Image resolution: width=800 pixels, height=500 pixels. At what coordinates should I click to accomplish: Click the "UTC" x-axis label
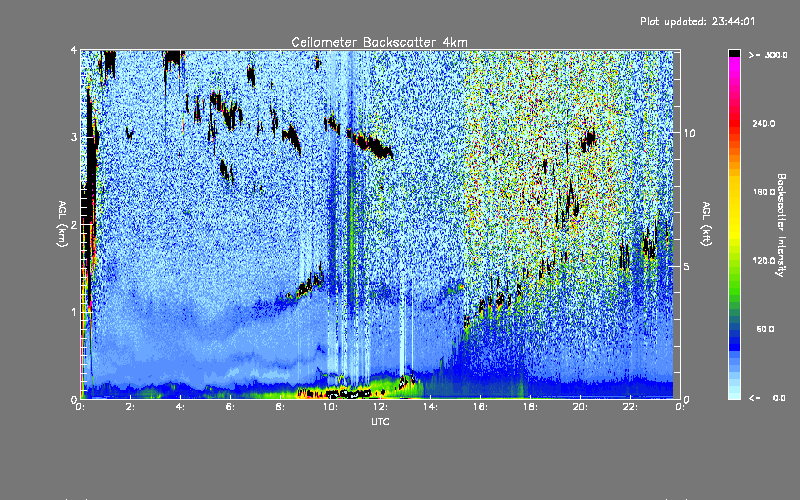coord(380,421)
